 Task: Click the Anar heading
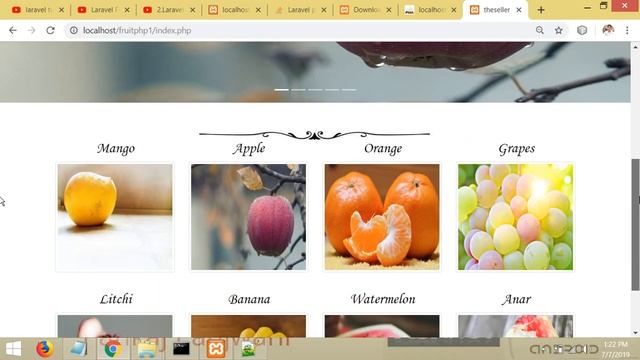click(516, 299)
